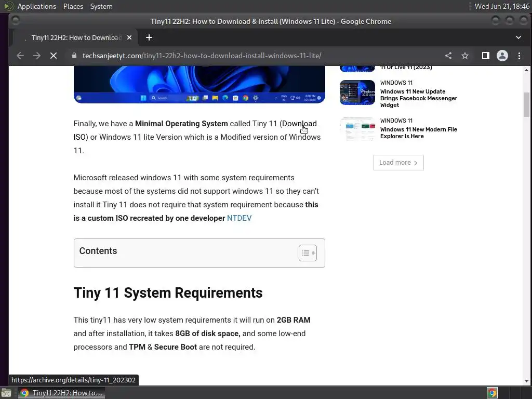The width and height of the screenshot is (532, 399).
Task: Open the Chrome profile avatar
Action: point(502,56)
